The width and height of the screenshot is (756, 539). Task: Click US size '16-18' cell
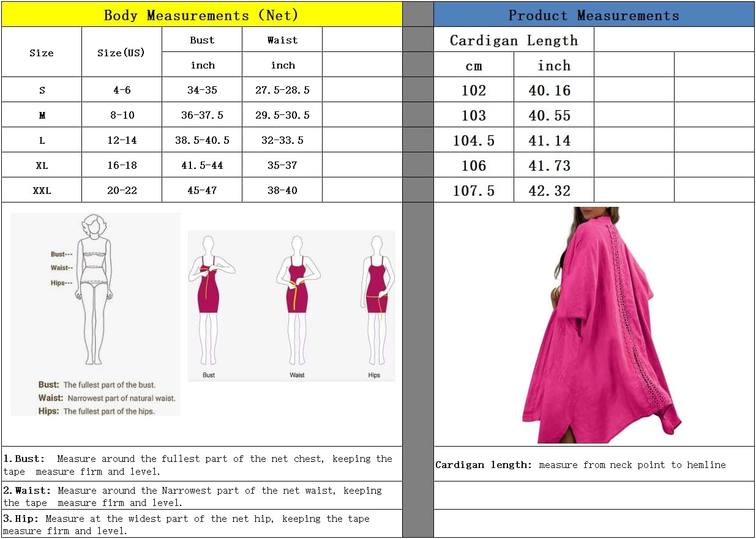pyautogui.click(x=121, y=165)
